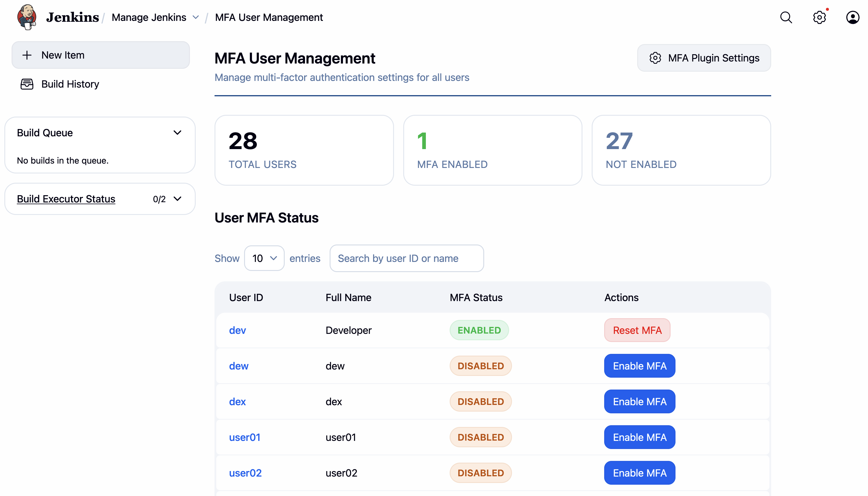Open the dex user profile link

pyautogui.click(x=237, y=401)
